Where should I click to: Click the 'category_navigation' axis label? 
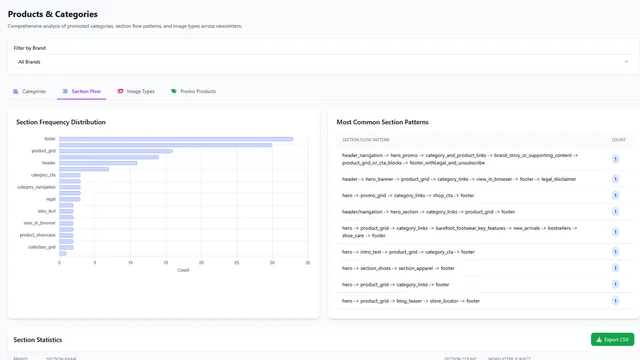[36, 187]
